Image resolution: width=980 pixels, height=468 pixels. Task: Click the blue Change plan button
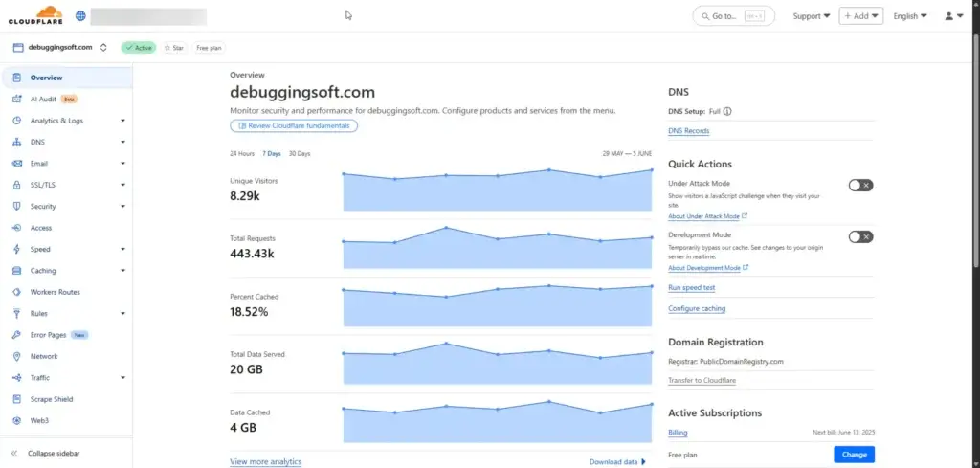[854, 455]
